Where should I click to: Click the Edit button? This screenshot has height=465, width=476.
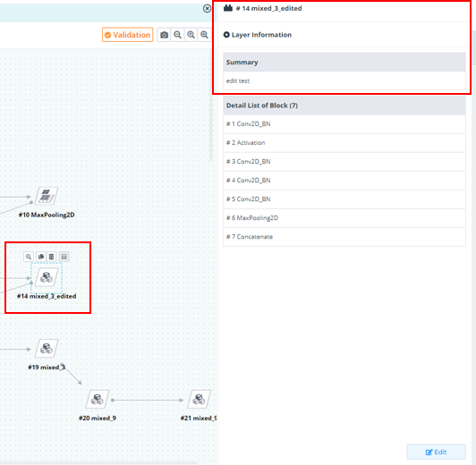437,452
